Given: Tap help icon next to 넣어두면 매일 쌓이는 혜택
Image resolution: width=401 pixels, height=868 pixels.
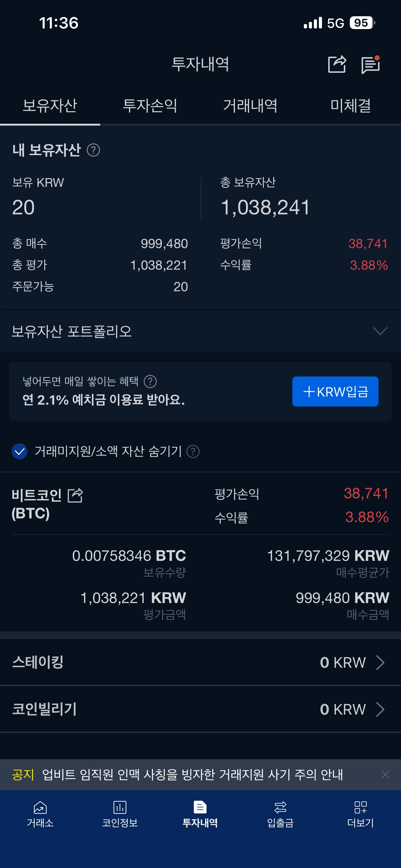Looking at the screenshot, I should 150,382.
